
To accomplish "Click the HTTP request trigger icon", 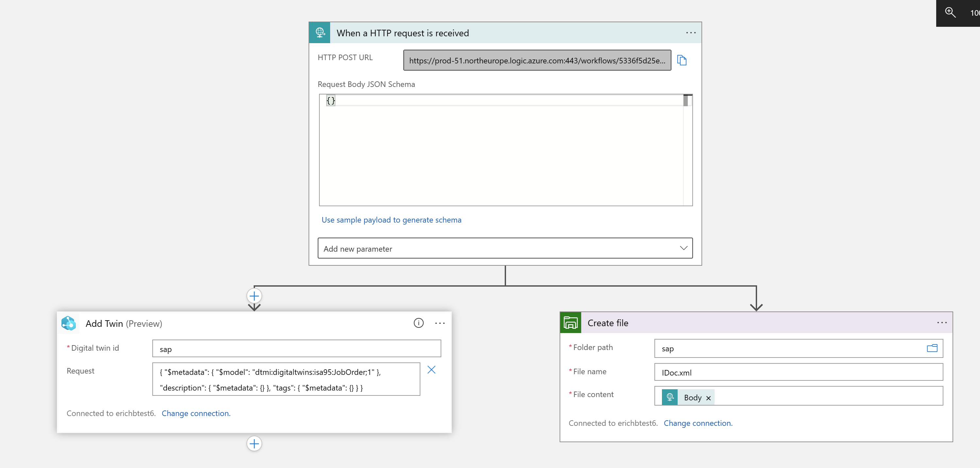I will (320, 33).
